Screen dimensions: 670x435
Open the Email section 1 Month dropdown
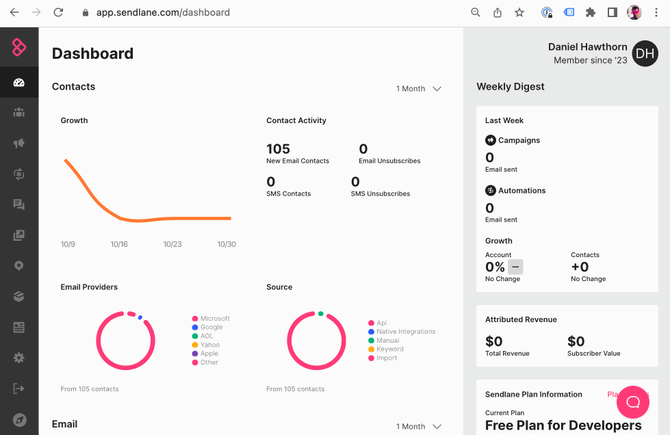419,426
